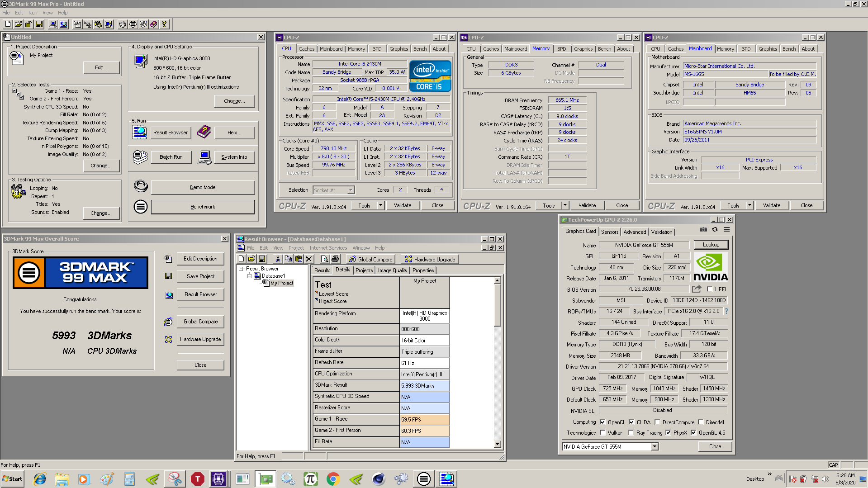This screenshot has width=868, height=488.
Task: Click the Demo Mode button
Action: click(203, 187)
